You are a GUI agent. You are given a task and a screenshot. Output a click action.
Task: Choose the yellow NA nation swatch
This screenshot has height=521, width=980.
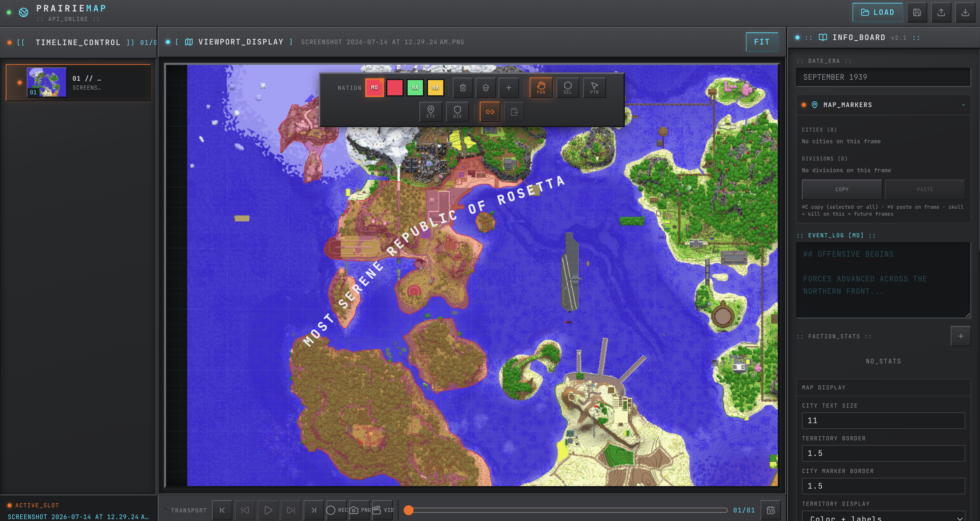click(x=436, y=87)
